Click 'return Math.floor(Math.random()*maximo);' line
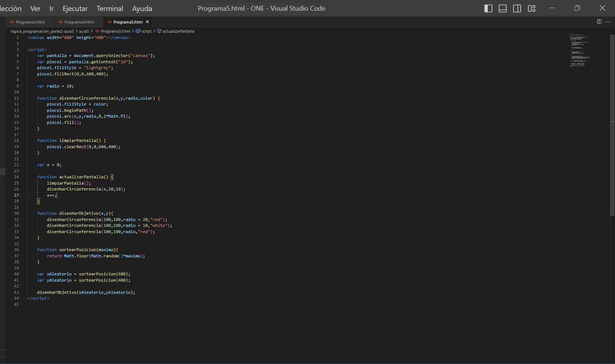 tap(96, 256)
